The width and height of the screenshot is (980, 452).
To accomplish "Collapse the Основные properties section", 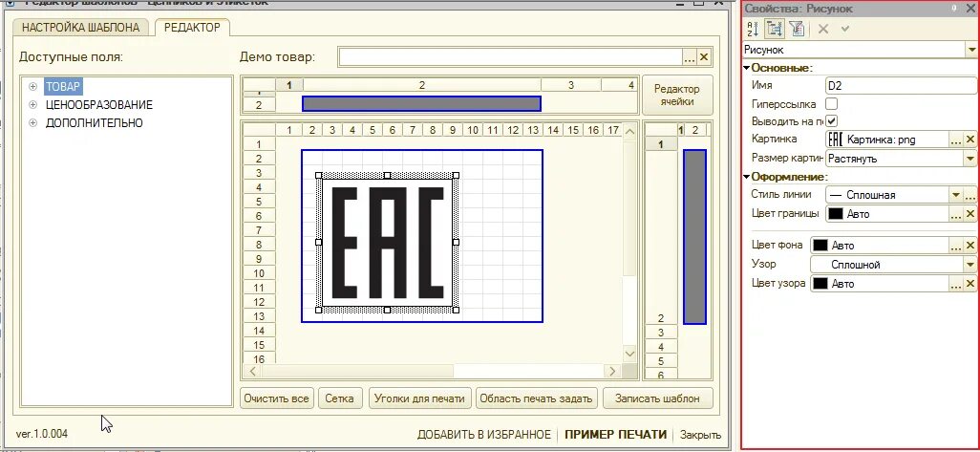I will 747,68.
